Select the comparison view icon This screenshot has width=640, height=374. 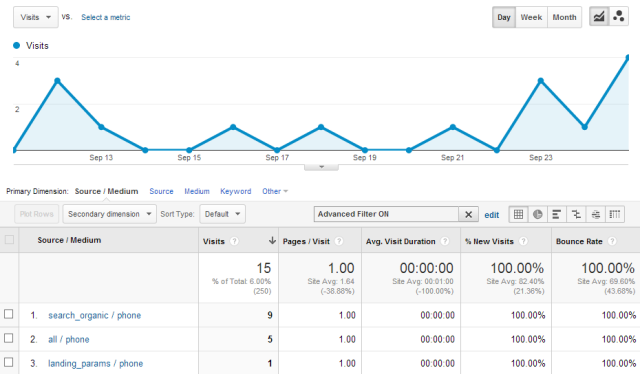(x=576, y=214)
